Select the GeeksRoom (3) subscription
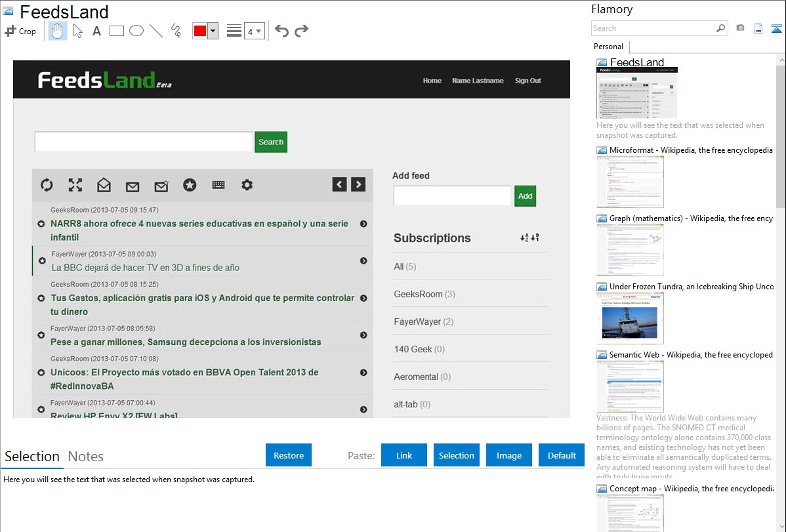This screenshot has height=532, width=786. pyautogui.click(x=424, y=295)
